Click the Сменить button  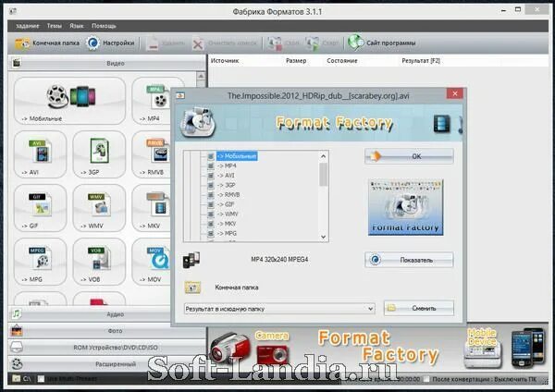pos(419,308)
